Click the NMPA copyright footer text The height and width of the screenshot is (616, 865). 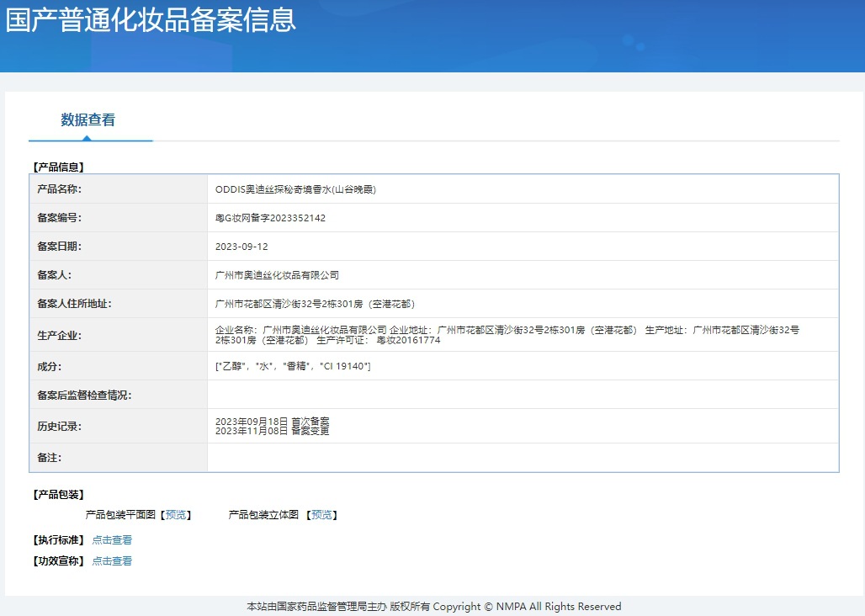coord(433,607)
